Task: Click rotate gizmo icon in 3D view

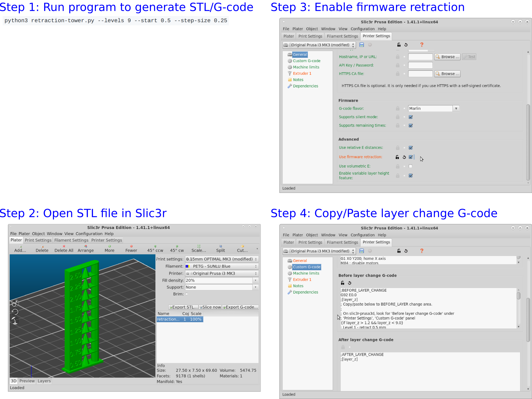Action: pyautogui.click(x=15, y=312)
